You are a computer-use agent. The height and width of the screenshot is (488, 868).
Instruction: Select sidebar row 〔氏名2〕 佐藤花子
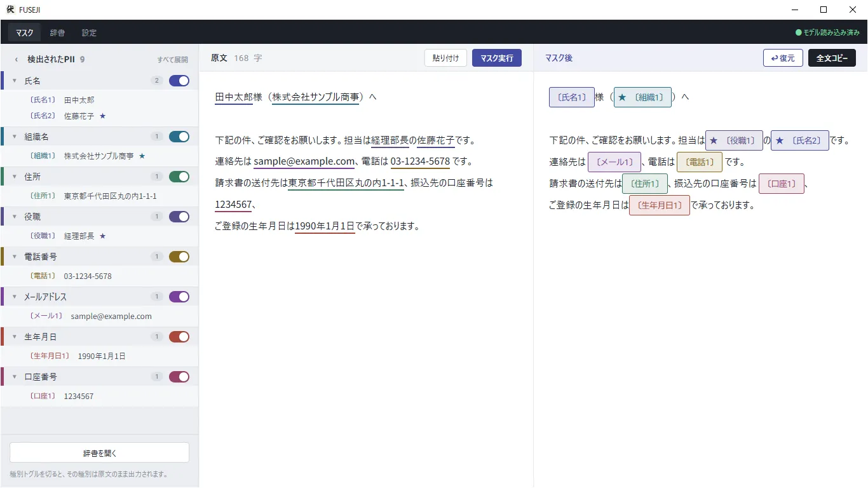pos(100,116)
